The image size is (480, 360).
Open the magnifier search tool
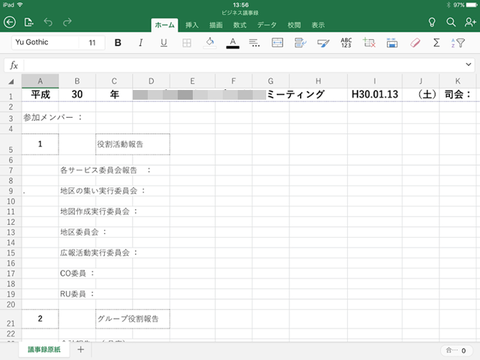tap(451, 22)
